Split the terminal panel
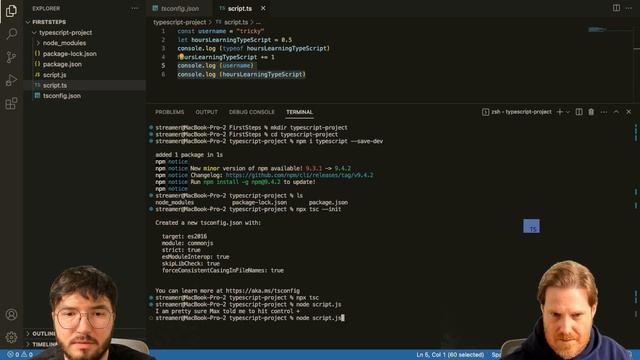The width and height of the screenshot is (640, 360). point(579,112)
